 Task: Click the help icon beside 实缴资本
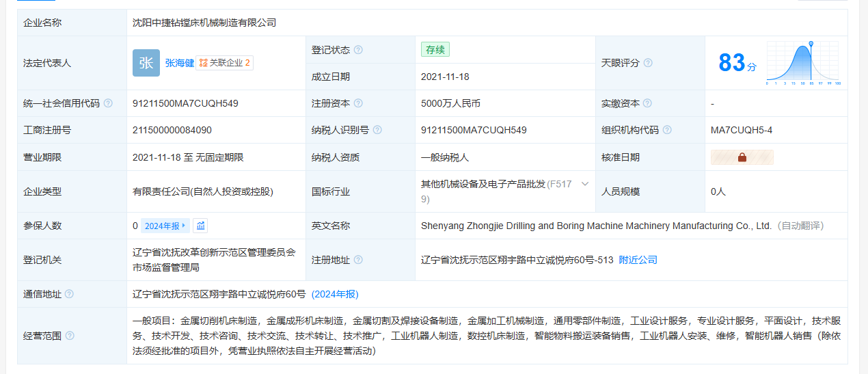(x=647, y=104)
